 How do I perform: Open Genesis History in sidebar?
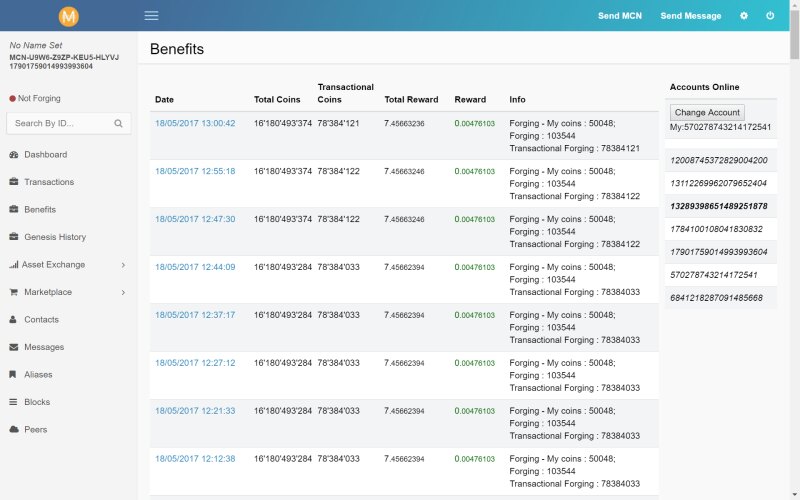55,237
